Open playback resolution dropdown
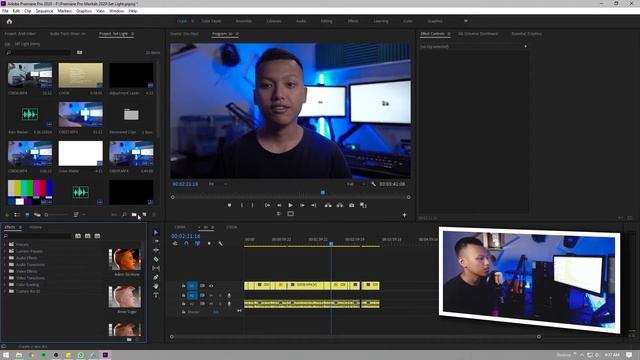640x360 pixels. [356, 184]
